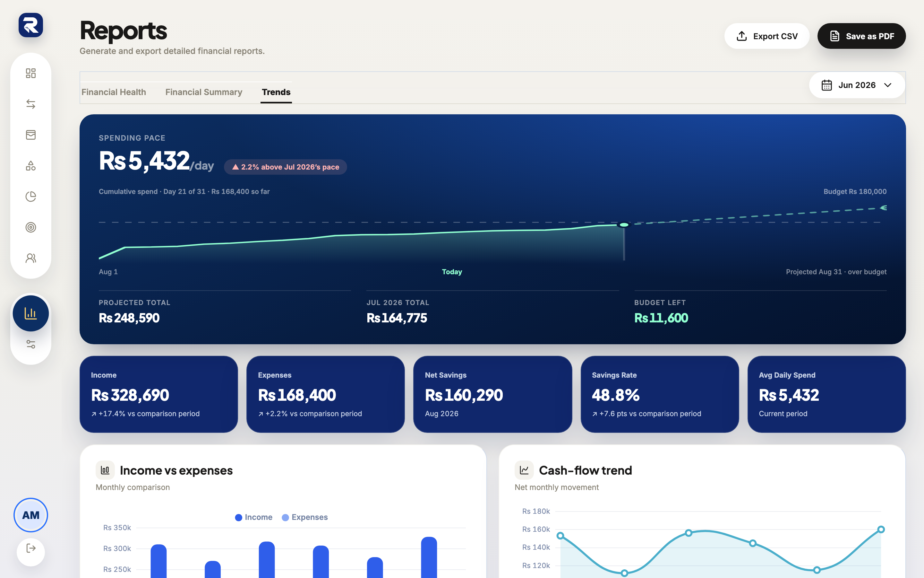This screenshot has width=924, height=578.
Task: Switch to the Financial Summary tab
Action: [x=204, y=92]
